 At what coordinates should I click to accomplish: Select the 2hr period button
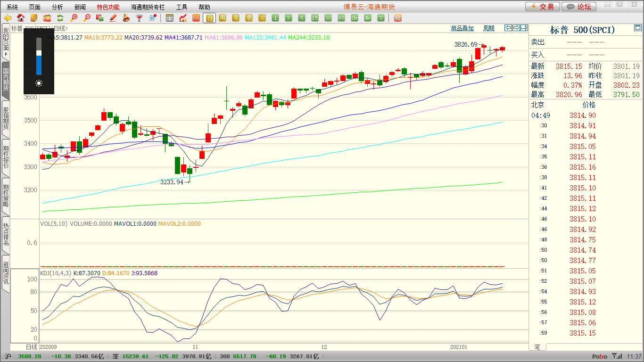355,18
